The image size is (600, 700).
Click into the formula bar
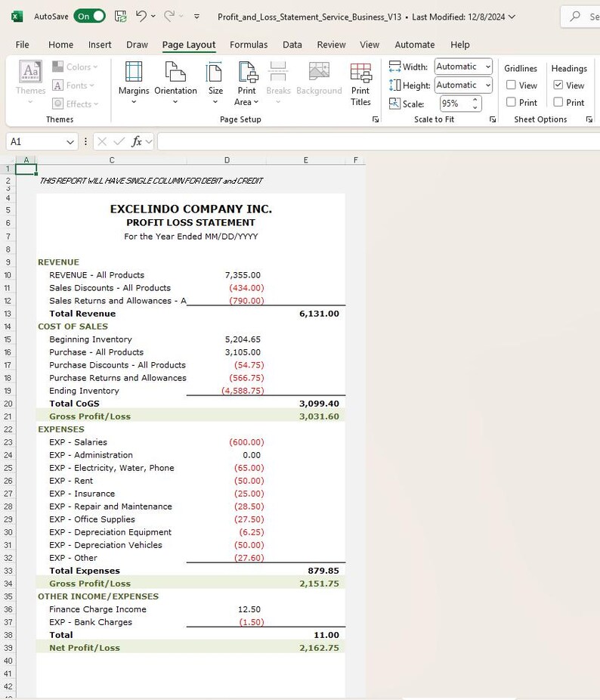point(379,141)
